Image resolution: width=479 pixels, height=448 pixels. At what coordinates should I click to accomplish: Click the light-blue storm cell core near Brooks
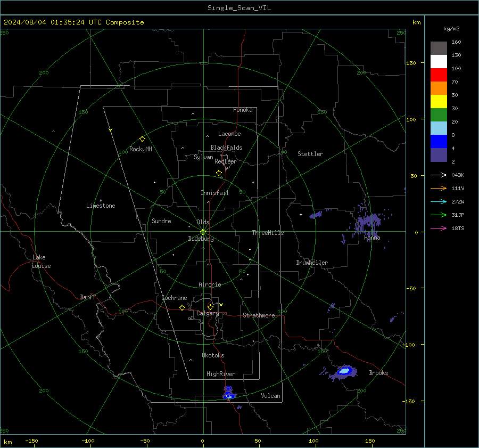344,371
